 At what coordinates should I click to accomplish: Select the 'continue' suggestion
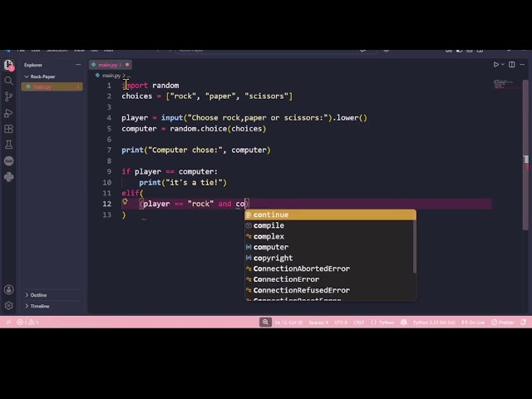click(330, 214)
